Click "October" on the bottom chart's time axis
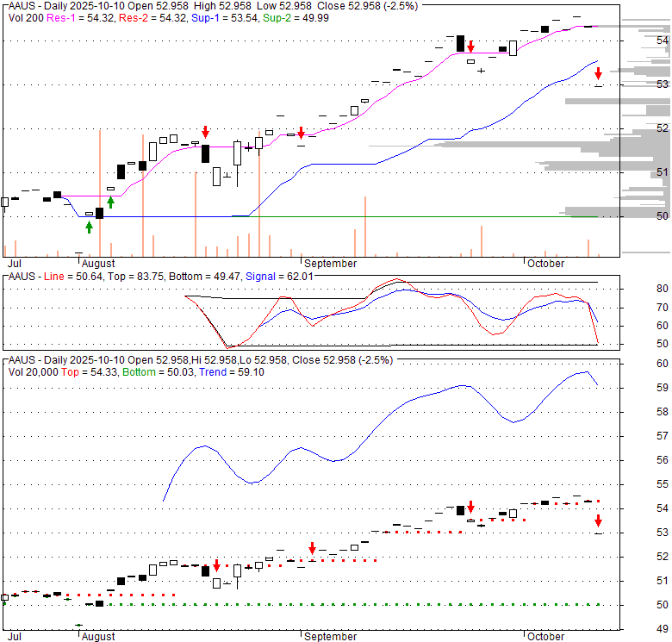This screenshot has width=672, height=642. click(x=545, y=636)
